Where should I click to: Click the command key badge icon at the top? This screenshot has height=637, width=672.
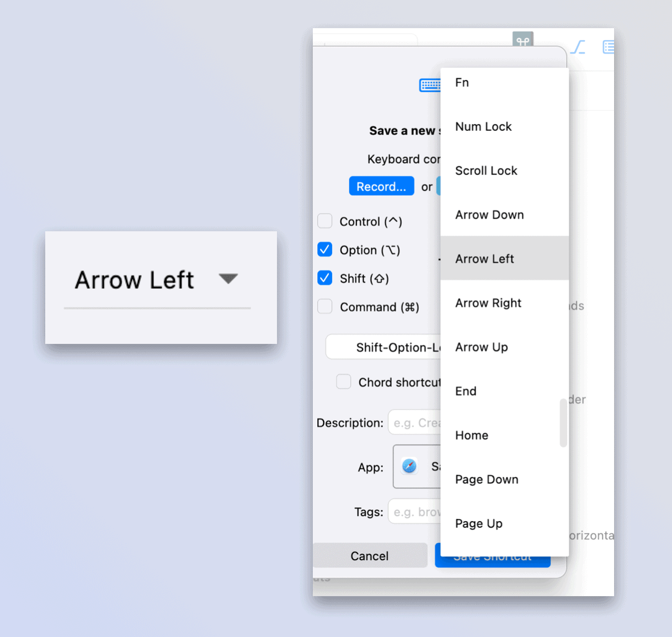522,40
